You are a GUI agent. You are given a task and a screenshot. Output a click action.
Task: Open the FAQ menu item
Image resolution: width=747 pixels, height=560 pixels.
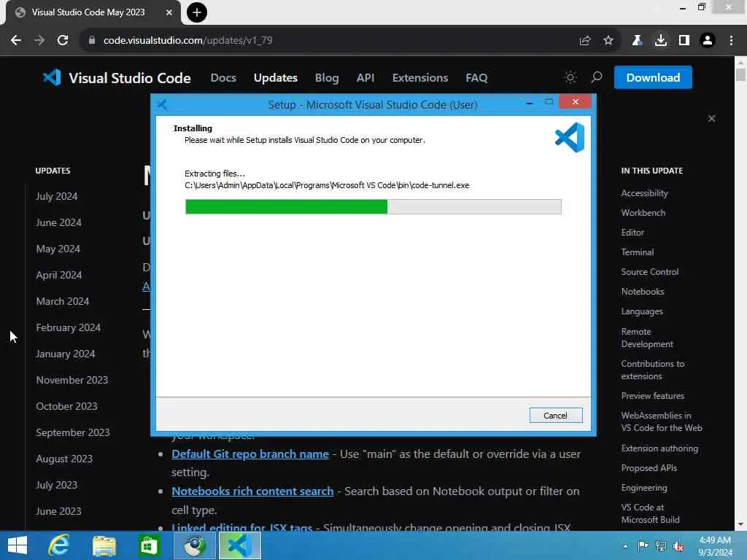click(x=476, y=77)
